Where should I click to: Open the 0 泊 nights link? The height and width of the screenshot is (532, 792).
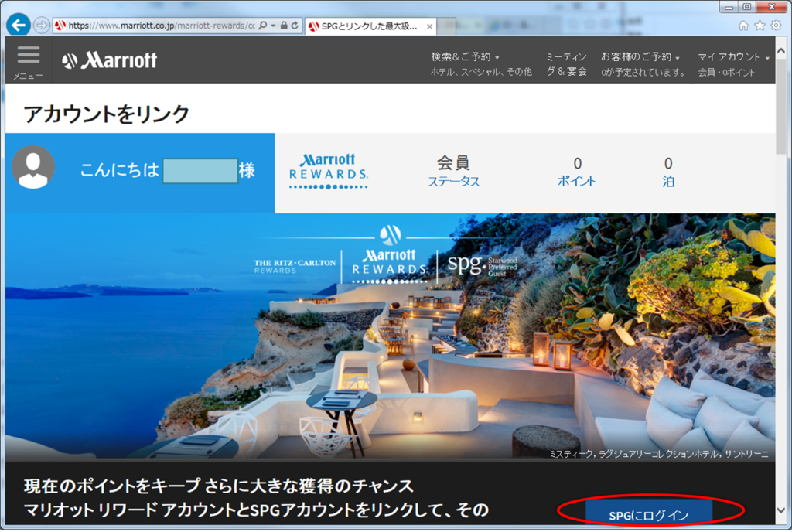668,172
